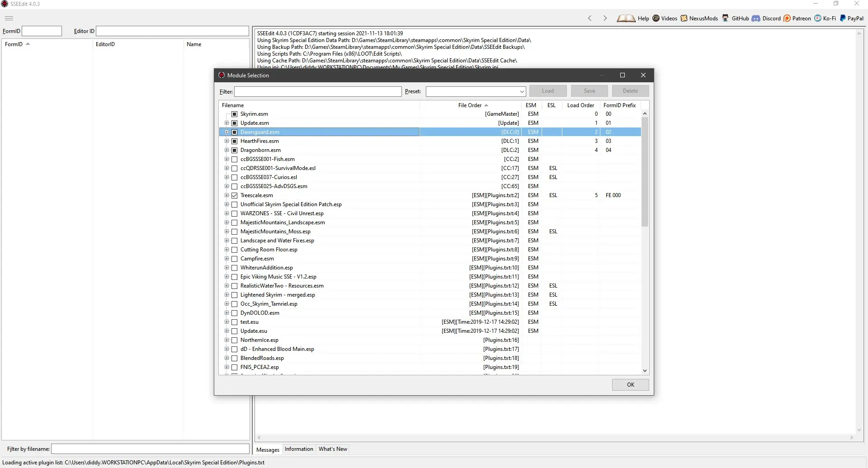Click the back navigation arrow
This screenshot has height=468, width=868.
click(x=590, y=19)
